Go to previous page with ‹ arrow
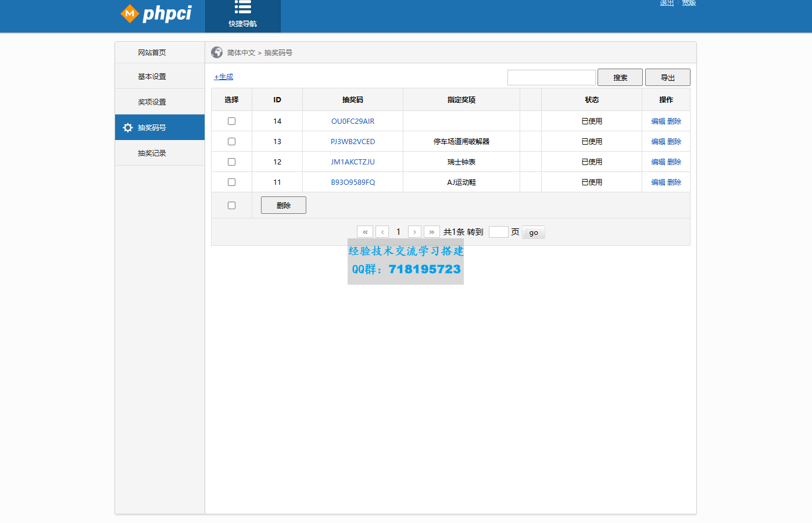 (382, 231)
